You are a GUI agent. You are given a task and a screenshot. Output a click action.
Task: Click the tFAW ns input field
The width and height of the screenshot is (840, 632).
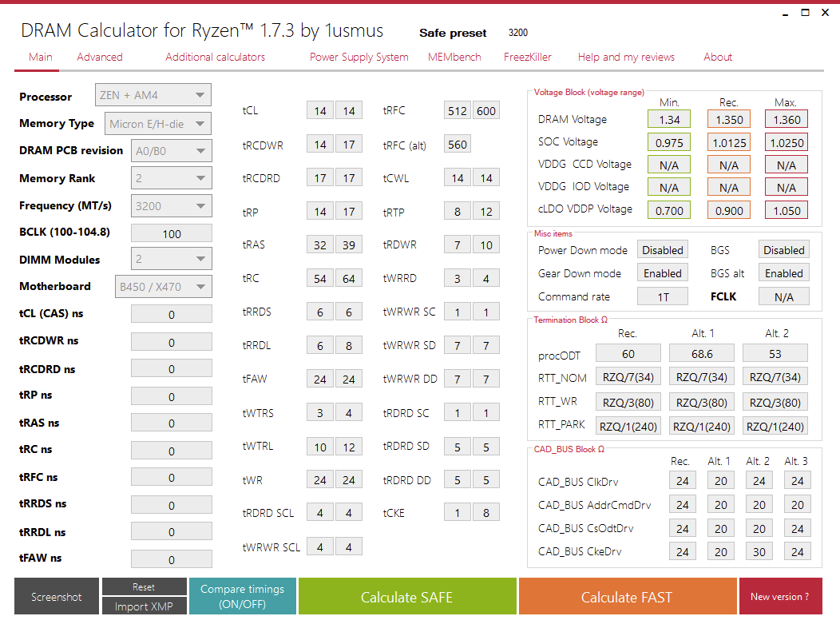172,559
